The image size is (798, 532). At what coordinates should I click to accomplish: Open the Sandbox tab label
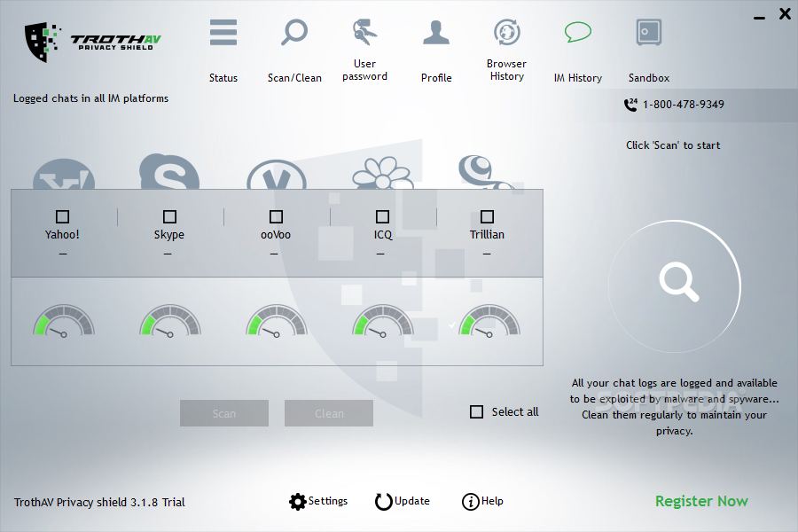coord(649,78)
